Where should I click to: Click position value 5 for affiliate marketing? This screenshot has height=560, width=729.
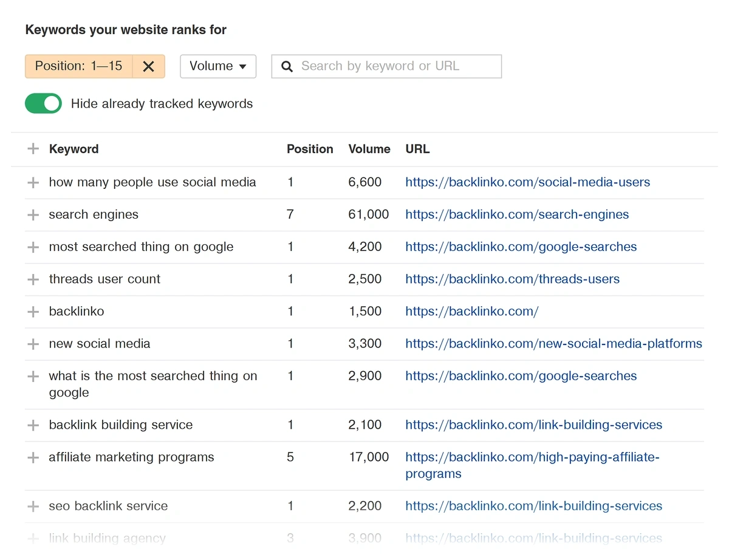[x=290, y=457]
